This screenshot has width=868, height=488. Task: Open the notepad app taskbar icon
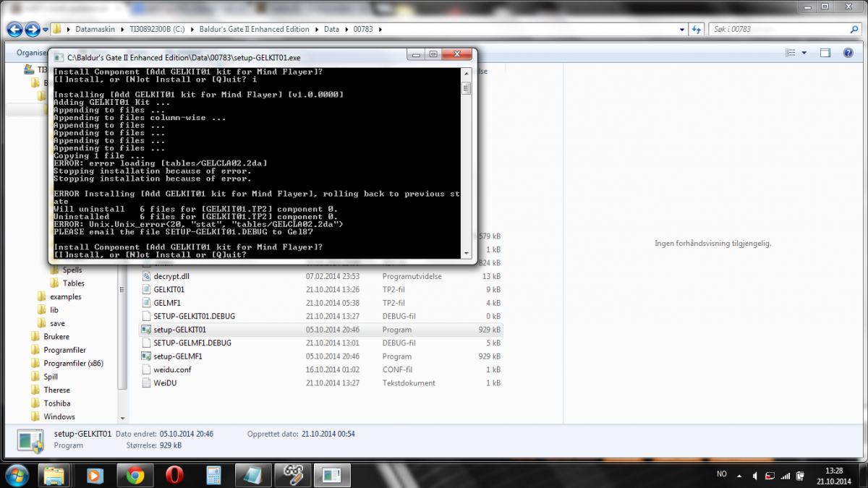click(252, 475)
